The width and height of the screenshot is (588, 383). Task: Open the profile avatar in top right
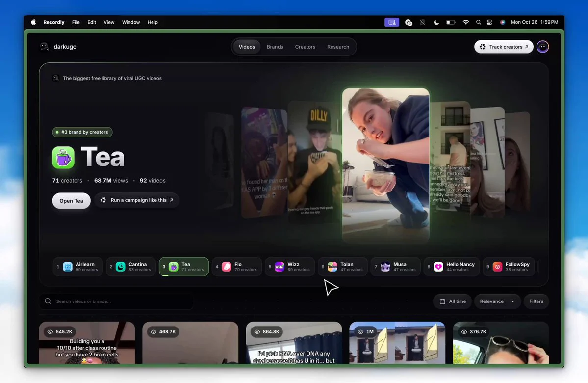click(542, 47)
